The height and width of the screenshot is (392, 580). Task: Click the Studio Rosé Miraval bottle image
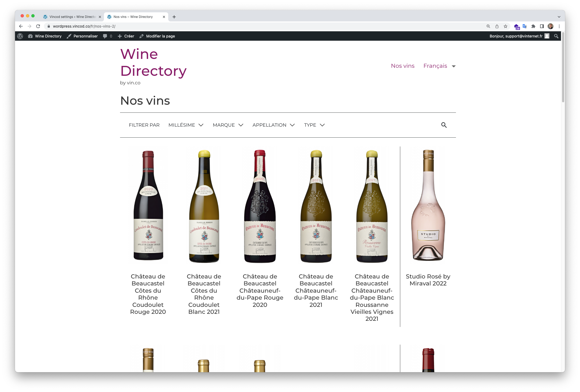coord(428,205)
